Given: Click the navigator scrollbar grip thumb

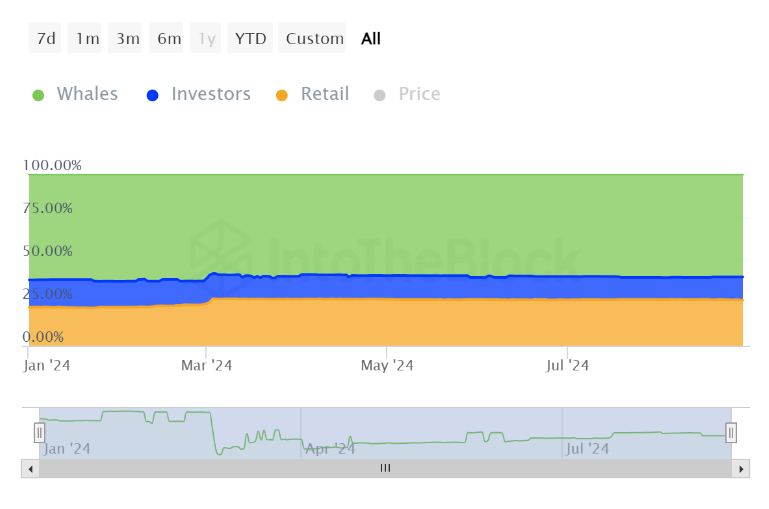Looking at the screenshot, I should pos(385,469).
